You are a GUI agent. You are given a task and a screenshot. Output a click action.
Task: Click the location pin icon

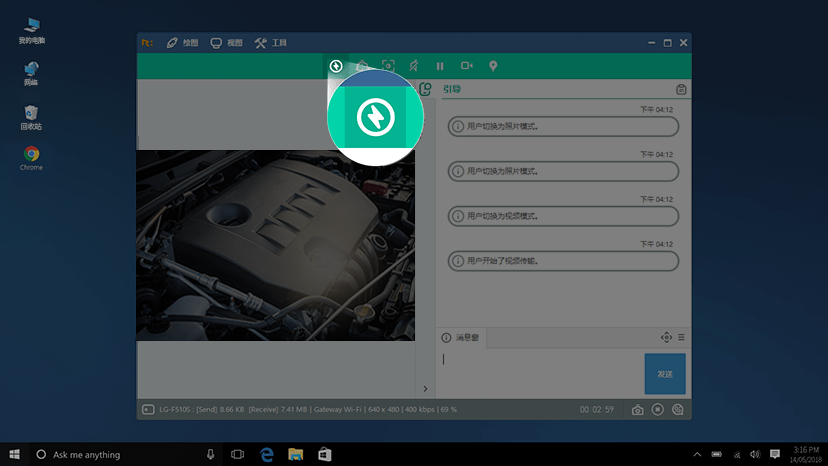point(493,66)
